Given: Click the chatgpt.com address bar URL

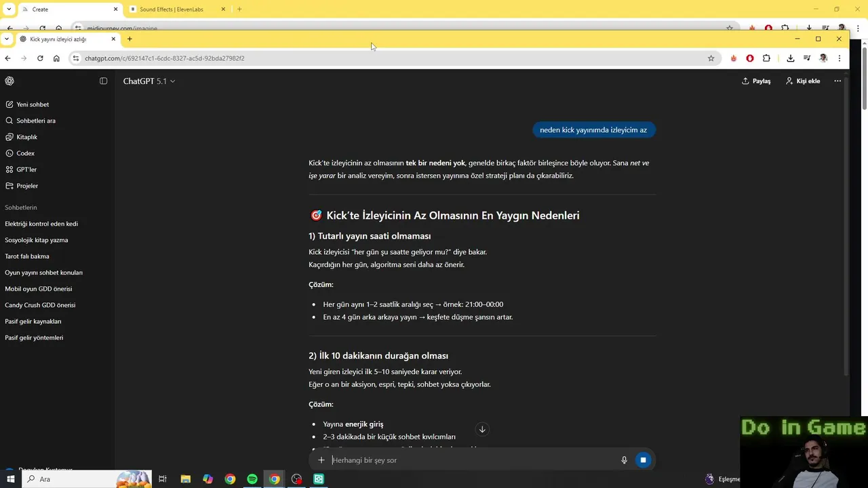Looking at the screenshot, I should coord(165,58).
